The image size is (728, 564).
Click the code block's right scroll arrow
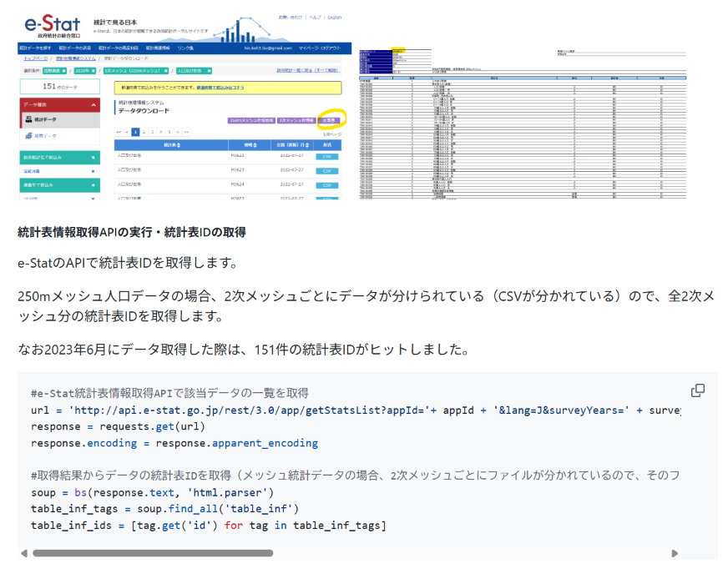675,553
